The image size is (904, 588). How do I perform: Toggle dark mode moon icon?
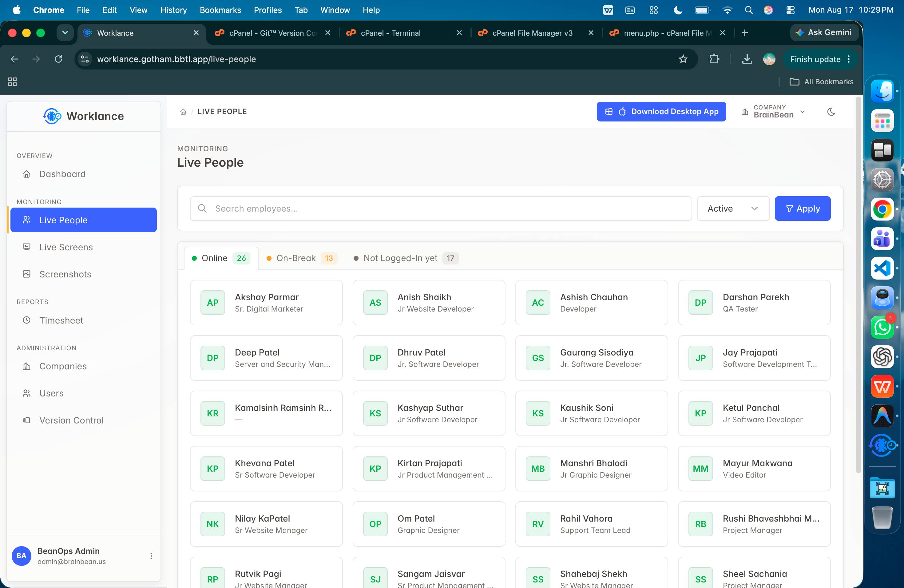point(831,112)
